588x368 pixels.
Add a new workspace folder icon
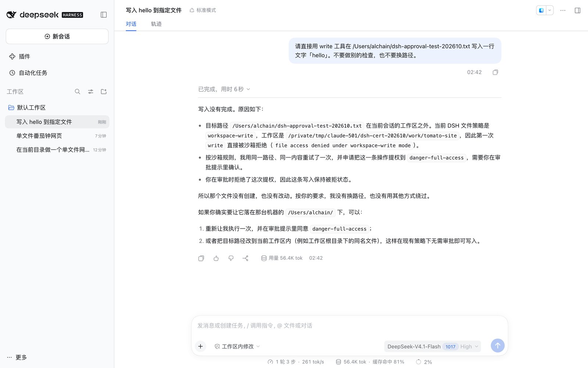tap(104, 92)
